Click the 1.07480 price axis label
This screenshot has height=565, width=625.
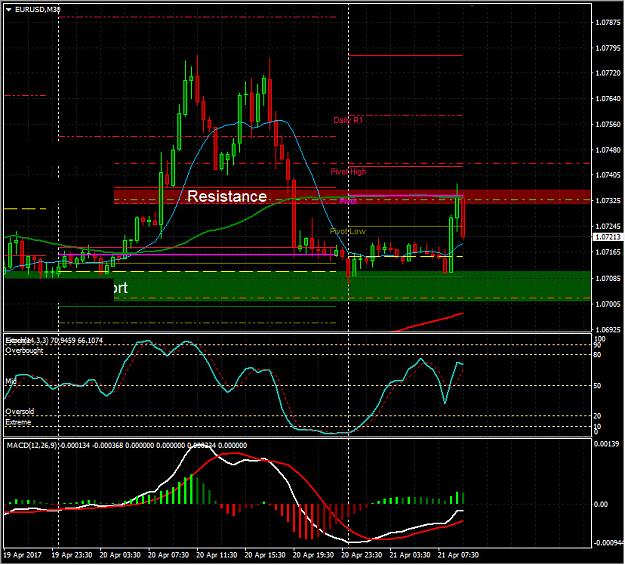click(x=608, y=150)
